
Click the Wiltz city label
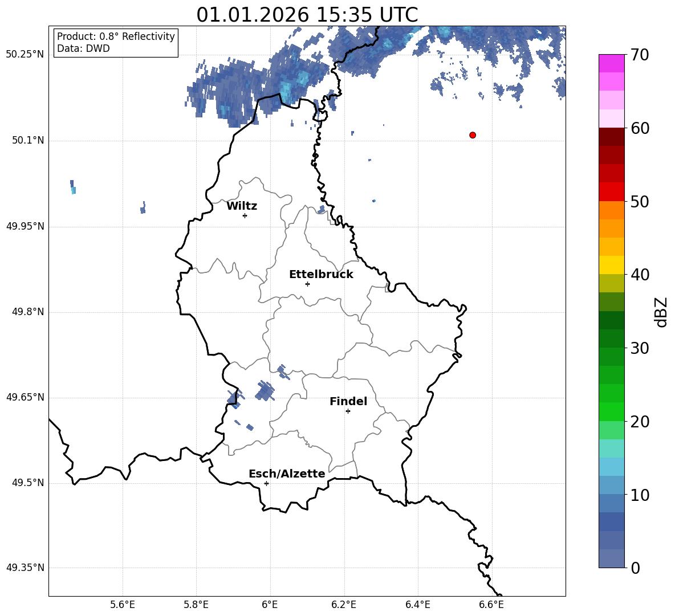tap(242, 206)
